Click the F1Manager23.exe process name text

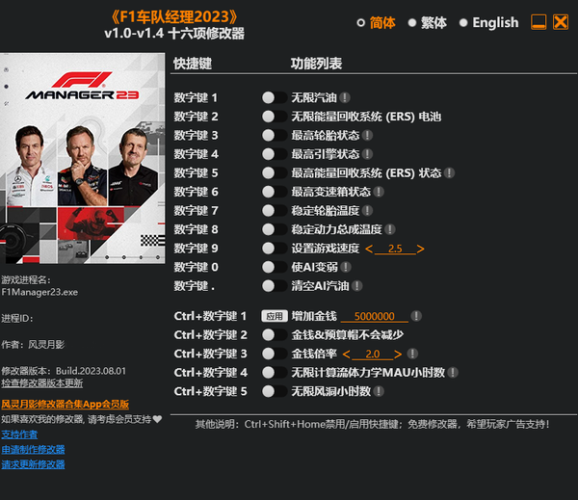coord(40,292)
